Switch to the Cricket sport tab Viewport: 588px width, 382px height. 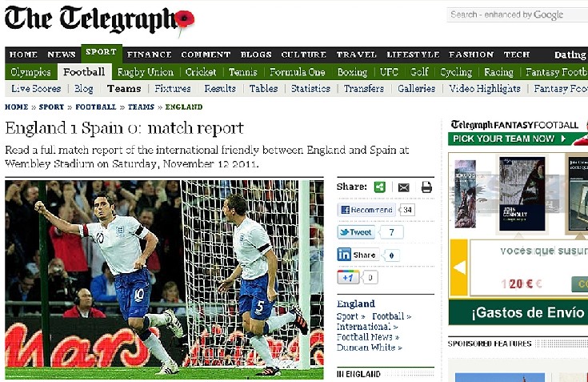[x=201, y=72]
